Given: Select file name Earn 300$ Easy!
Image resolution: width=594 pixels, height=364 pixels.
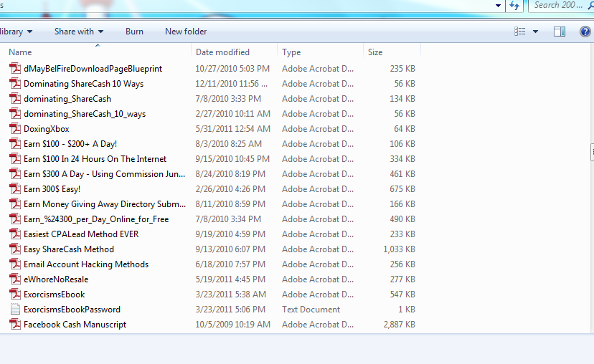Looking at the screenshot, I should pyautogui.click(x=52, y=189).
